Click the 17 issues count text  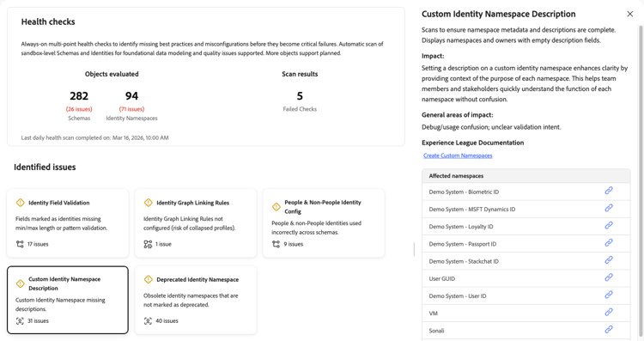pos(38,244)
